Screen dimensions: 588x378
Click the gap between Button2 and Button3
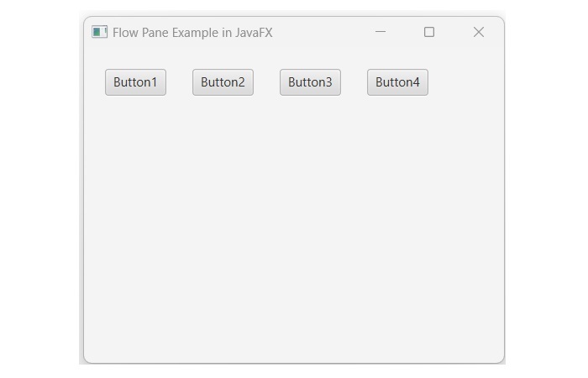(x=266, y=82)
